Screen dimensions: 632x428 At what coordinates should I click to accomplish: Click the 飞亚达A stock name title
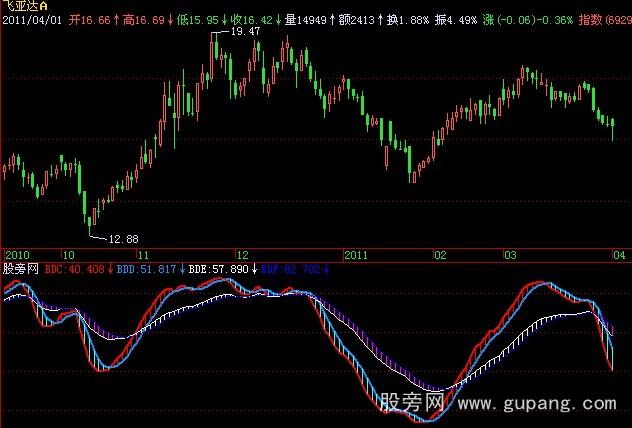click(26, 6)
